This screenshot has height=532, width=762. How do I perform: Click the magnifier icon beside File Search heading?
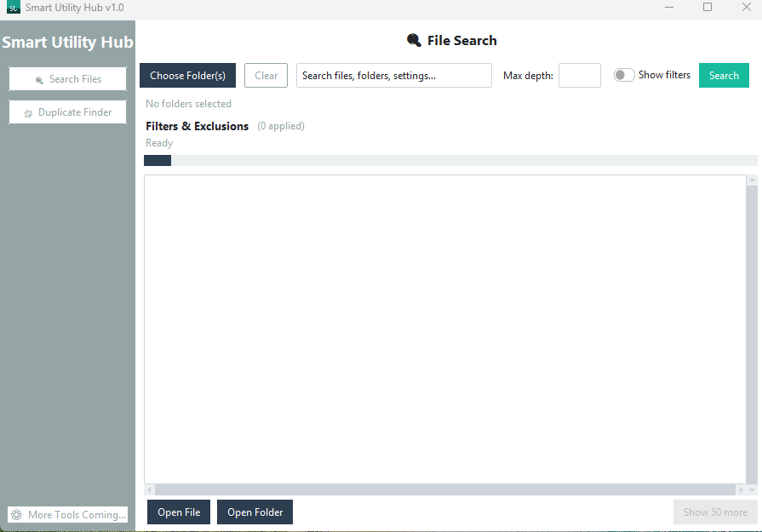[x=414, y=39]
